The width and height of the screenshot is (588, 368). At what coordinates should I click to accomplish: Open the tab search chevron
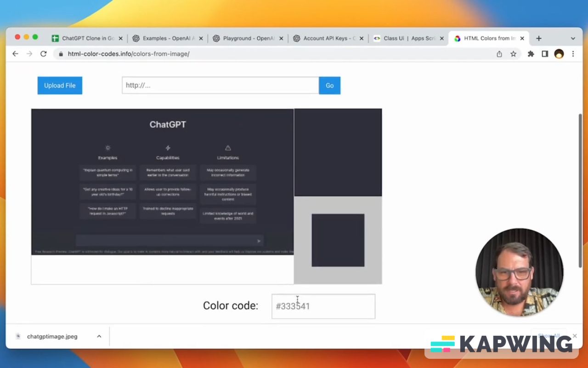coord(573,38)
